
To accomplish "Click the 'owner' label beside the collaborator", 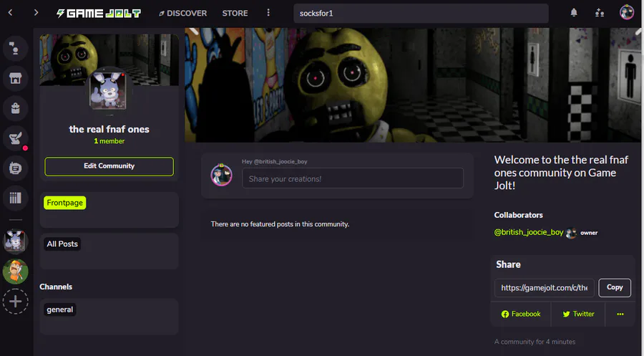I will click(x=589, y=233).
